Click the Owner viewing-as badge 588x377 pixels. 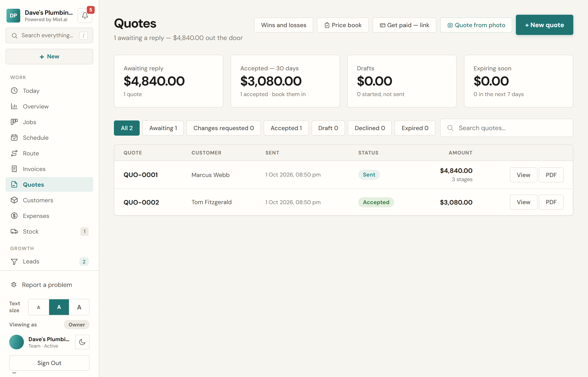point(76,325)
